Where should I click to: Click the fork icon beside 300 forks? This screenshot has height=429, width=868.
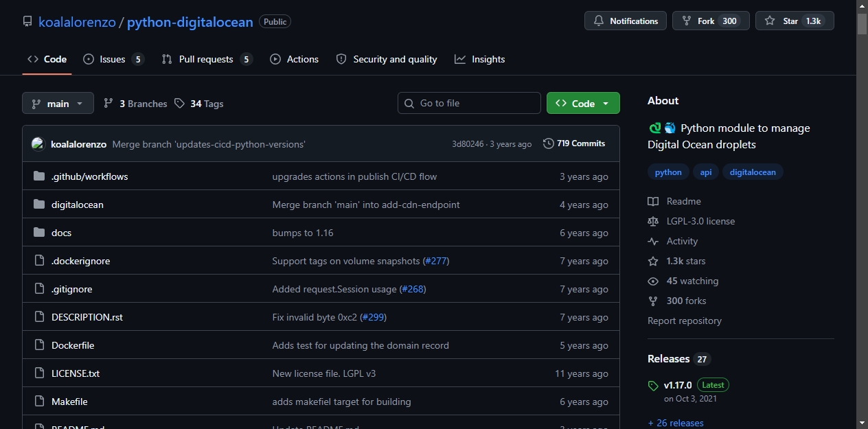[653, 301]
